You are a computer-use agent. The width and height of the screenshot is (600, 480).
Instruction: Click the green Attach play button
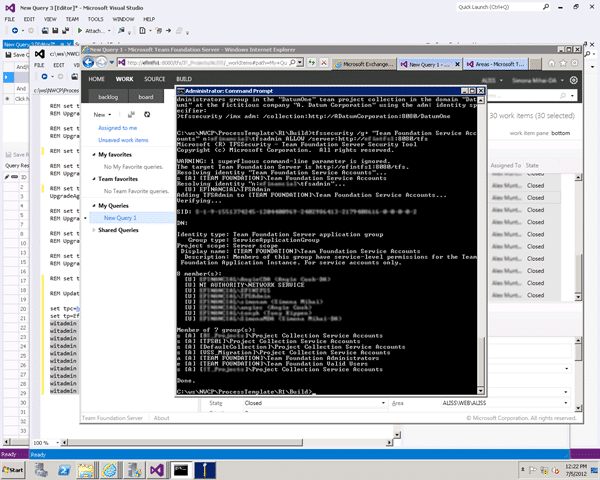point(80,31)
